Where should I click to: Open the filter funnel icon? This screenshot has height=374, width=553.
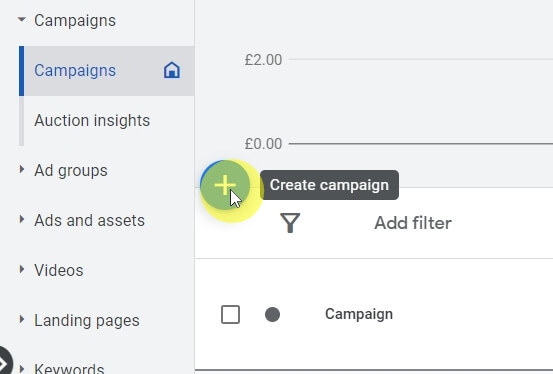290,223
